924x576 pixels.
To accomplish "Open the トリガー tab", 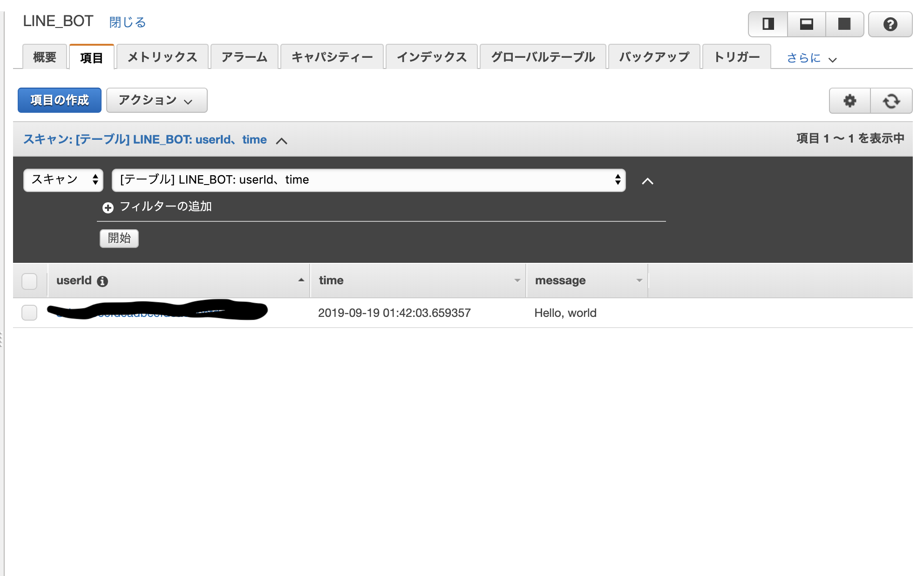I will coord(737,57).
